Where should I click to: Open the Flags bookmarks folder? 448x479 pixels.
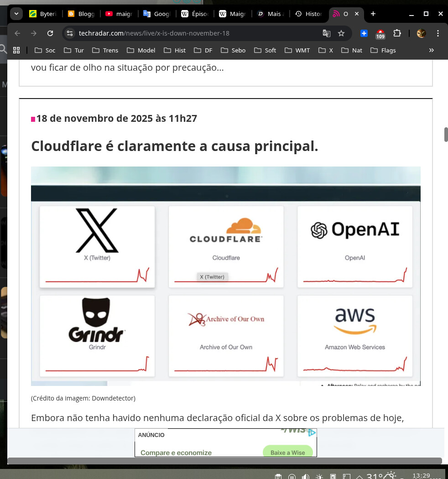click(x=383, y=50)
